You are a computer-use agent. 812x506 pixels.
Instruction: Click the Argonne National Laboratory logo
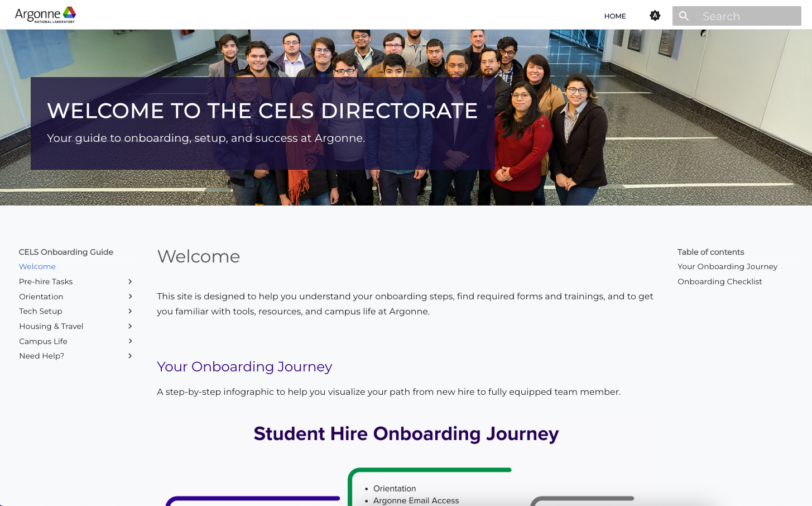pyautogui.click(x=45, y=15)
